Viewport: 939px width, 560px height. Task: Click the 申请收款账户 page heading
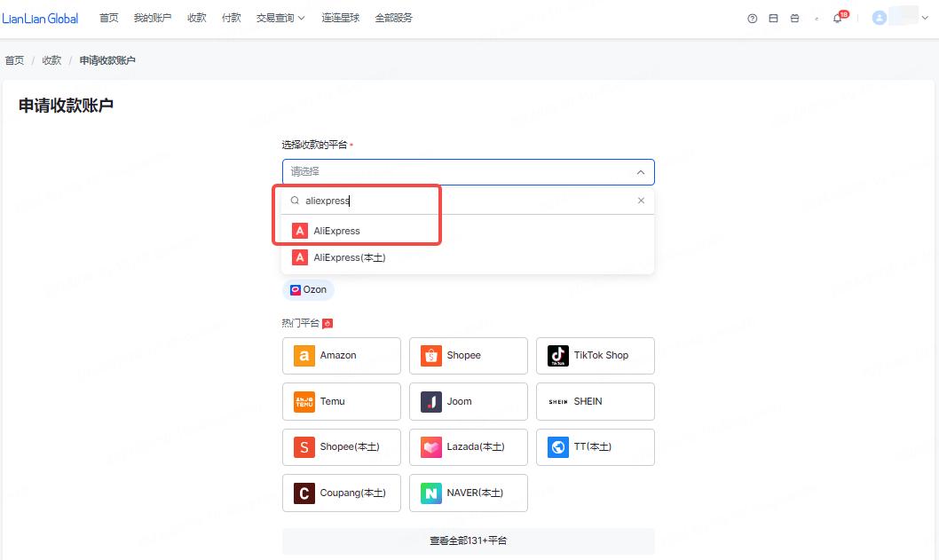click(x=66, y=106)
